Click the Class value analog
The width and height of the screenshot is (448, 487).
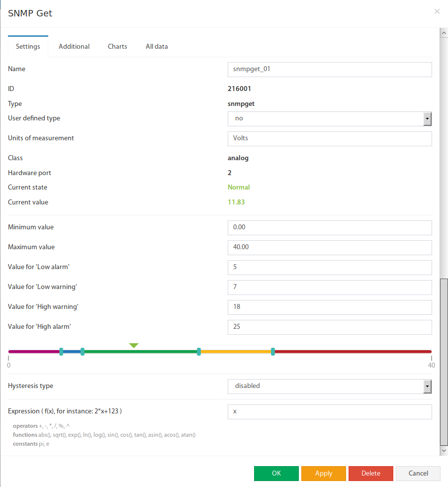238,158
